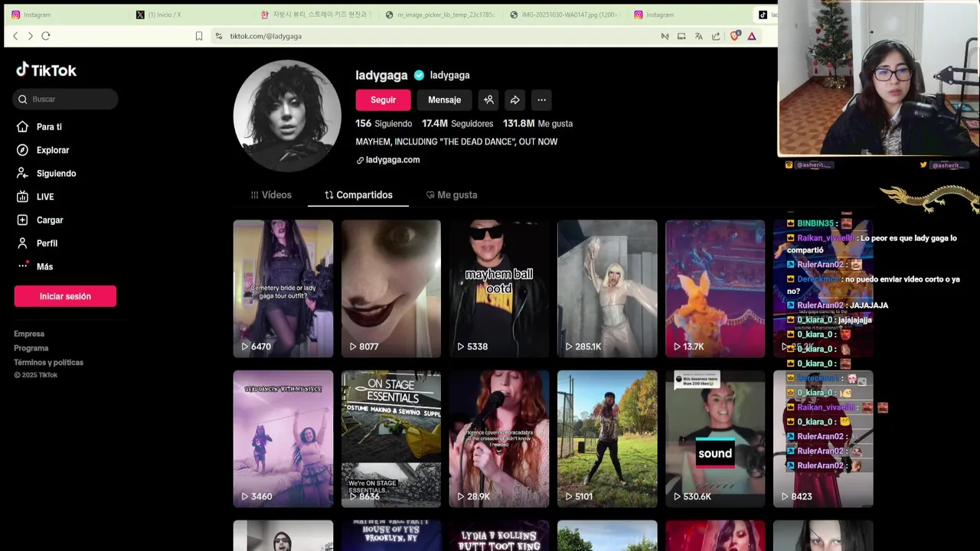Open the Explorar page
This screenshot has width=980, height=551.
point(53,150)
